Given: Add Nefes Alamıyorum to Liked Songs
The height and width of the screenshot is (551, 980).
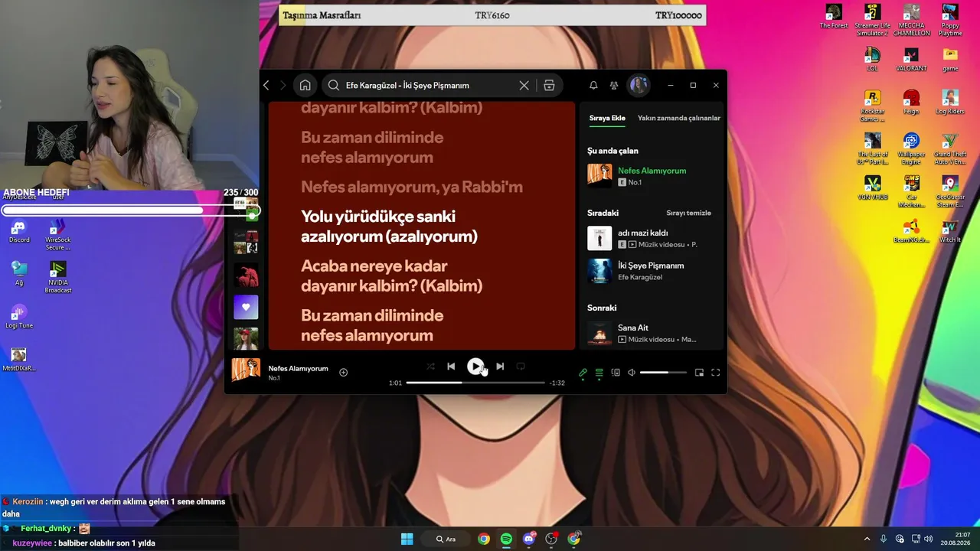Looking at the screenshot, I should tap(344, 373).
